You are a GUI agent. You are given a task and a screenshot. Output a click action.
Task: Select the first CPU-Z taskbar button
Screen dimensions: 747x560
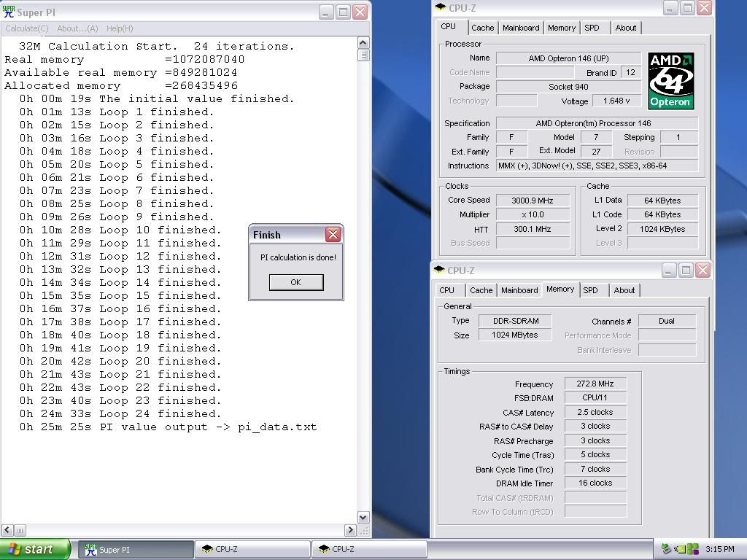[253, 549]
